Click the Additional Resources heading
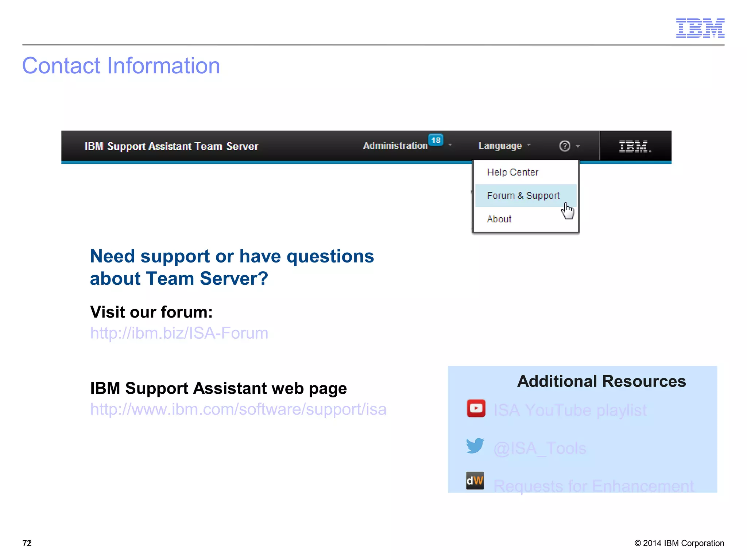The width and height of the screenshot is (747, 560). (x=601, y=381)
